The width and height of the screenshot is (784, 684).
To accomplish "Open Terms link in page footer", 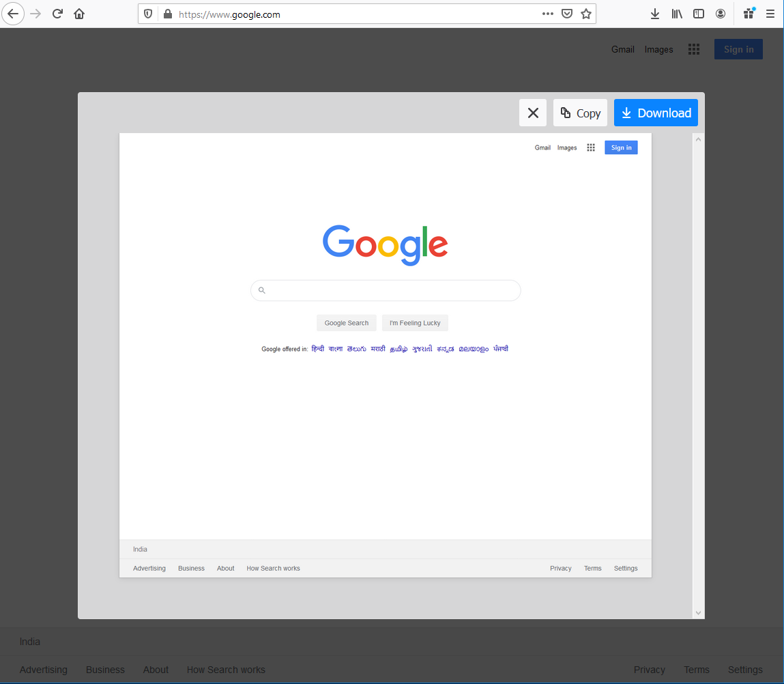I will [x=697, y=670].
